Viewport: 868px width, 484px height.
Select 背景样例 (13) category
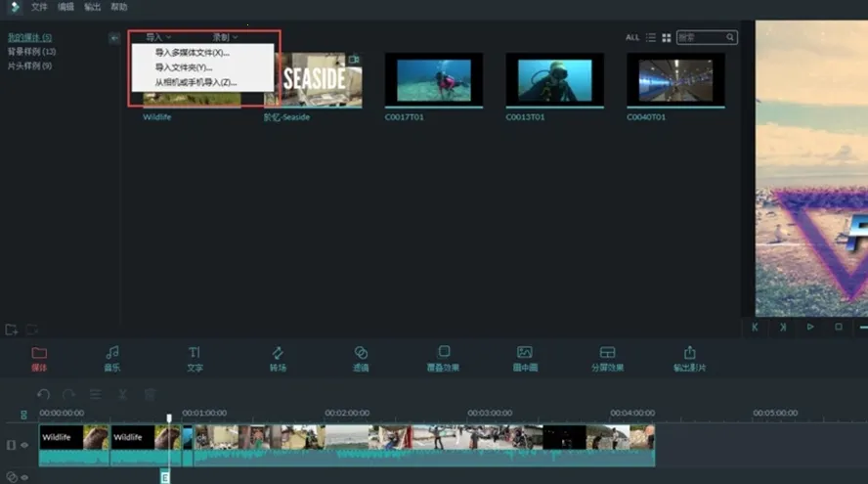(31, 51)
